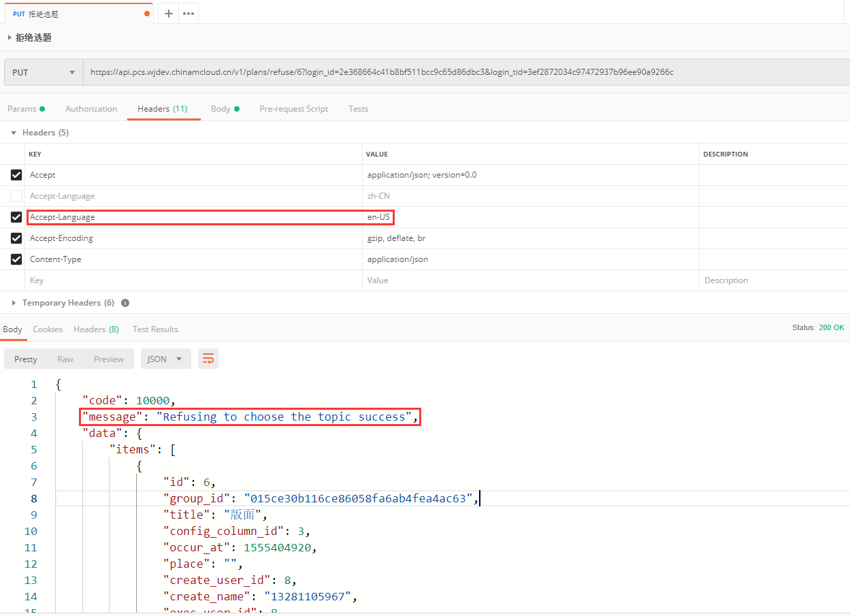850x616 pixels.
Task: Disable the Content-Type header checkbox
Action: [x=16, y=259]
